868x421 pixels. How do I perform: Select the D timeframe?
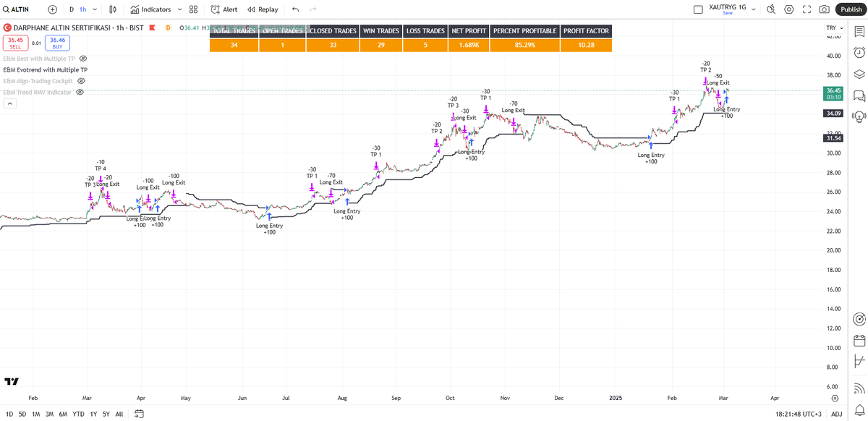point(72,9)
